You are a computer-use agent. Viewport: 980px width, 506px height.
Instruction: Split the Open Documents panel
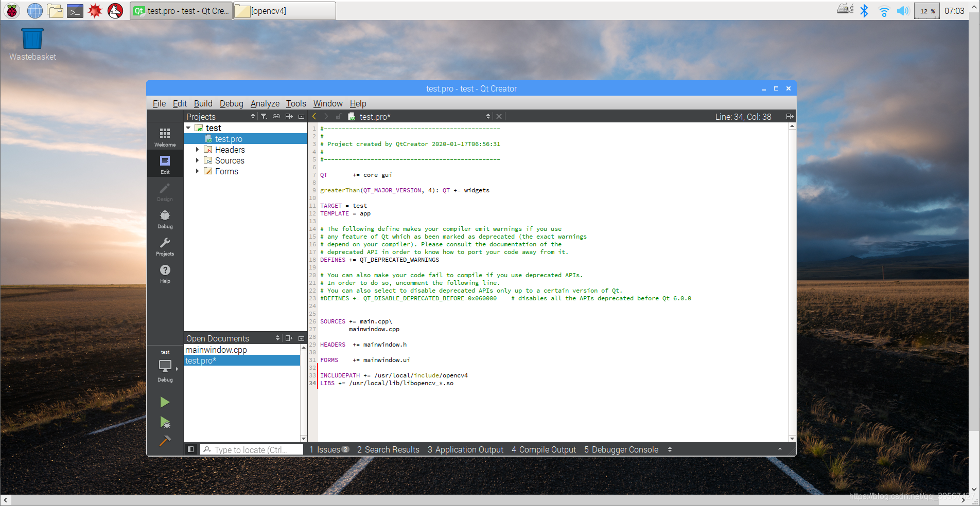tap(289, 338)
